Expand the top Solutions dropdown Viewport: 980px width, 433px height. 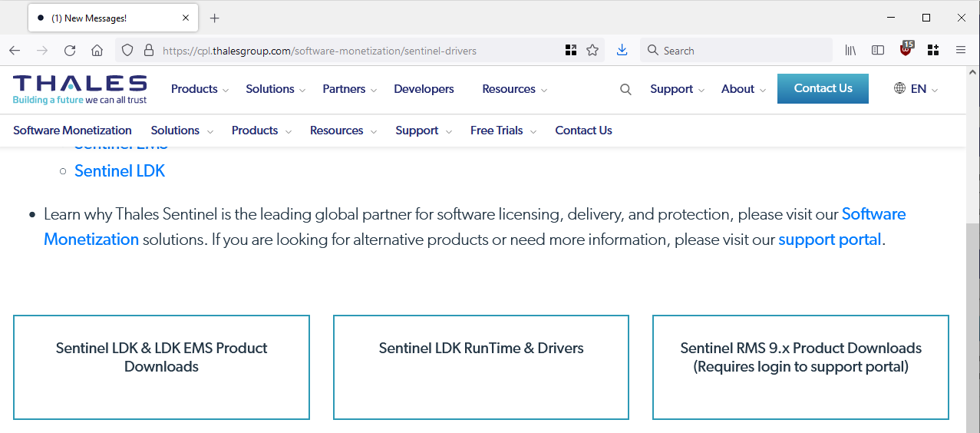coord(276,89)
